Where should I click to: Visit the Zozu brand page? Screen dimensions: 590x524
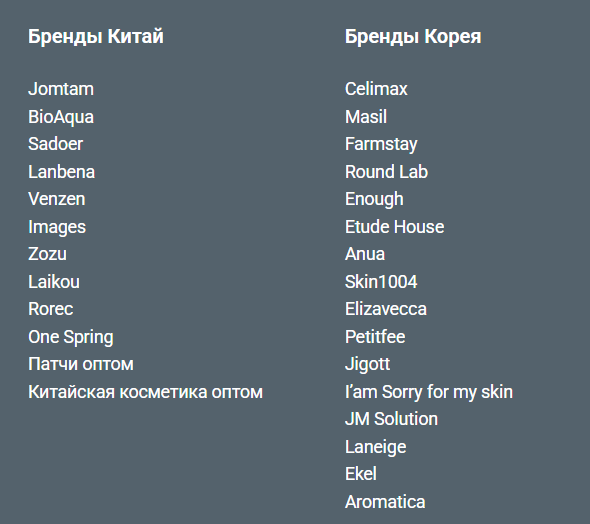(47, 254)
